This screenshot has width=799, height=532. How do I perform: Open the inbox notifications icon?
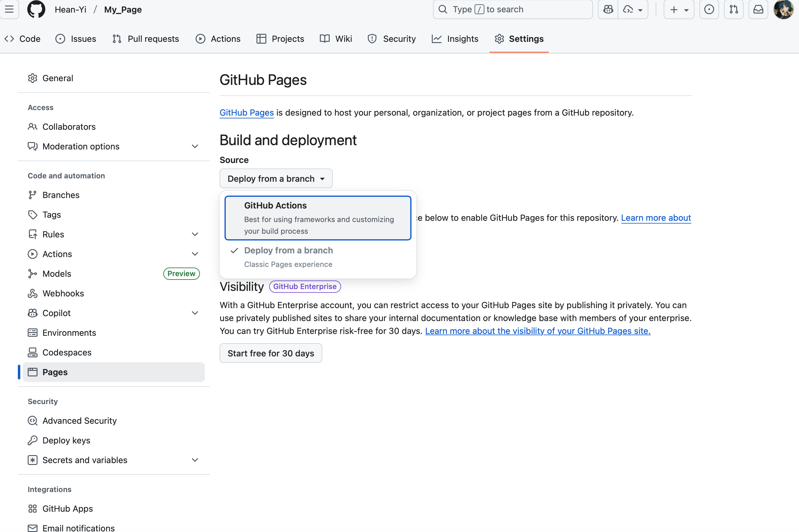(758, 9)
